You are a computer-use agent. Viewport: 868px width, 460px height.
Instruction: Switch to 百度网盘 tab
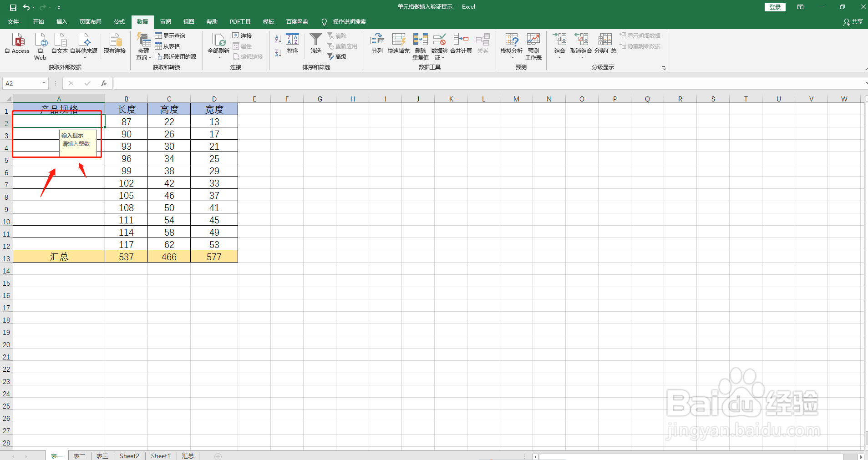(x=297, y=22)
